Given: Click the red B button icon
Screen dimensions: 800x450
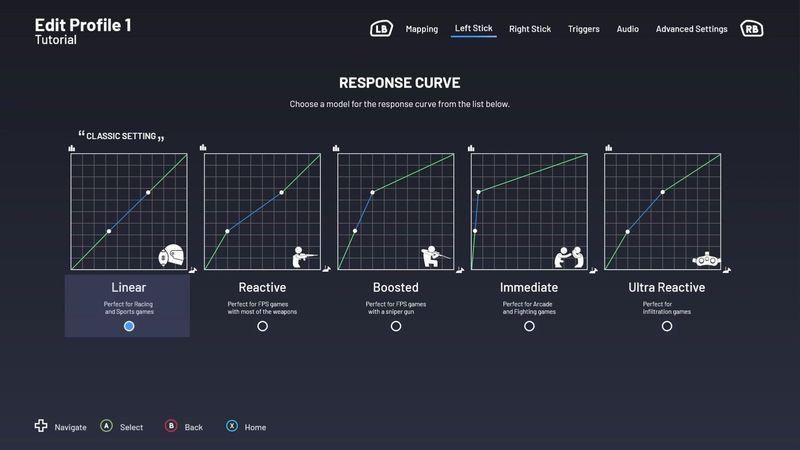Looking at the screenshot, I should pyautogui.click(x=171, y=426).
